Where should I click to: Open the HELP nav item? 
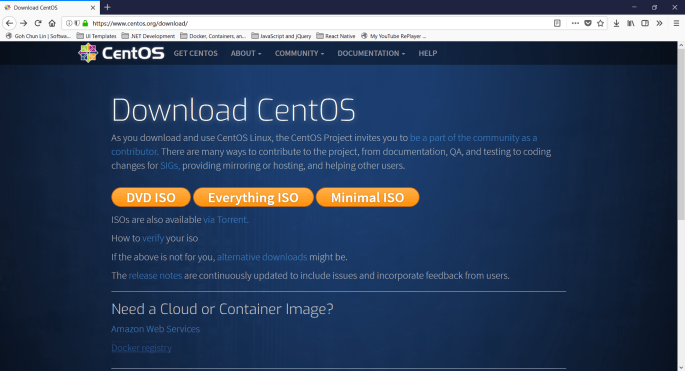[x=428, y=53]
